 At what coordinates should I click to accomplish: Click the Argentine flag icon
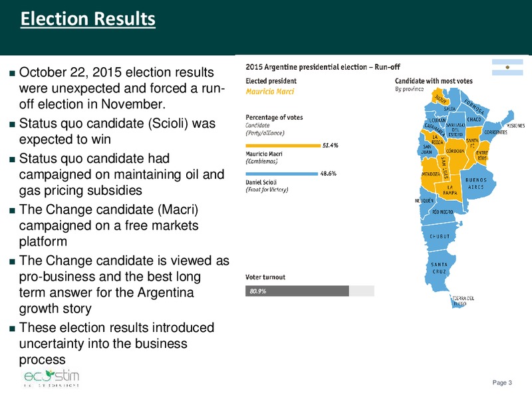(x=507, y=67)
